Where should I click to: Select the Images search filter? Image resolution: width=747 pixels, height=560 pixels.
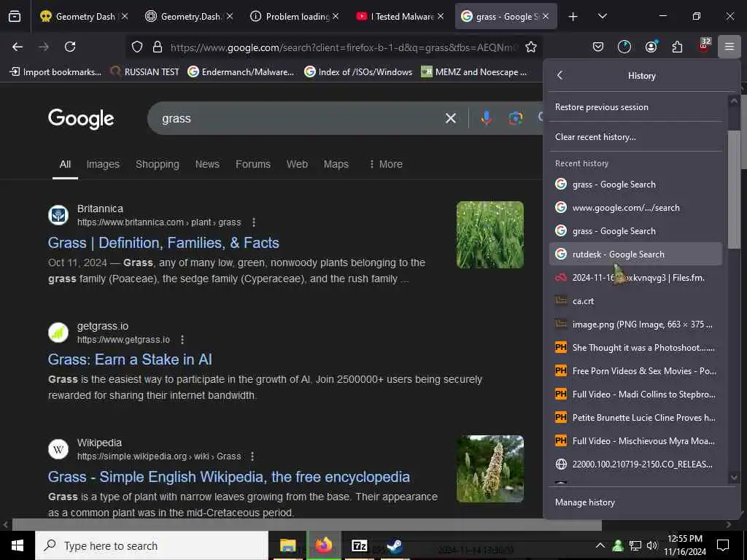103,164
